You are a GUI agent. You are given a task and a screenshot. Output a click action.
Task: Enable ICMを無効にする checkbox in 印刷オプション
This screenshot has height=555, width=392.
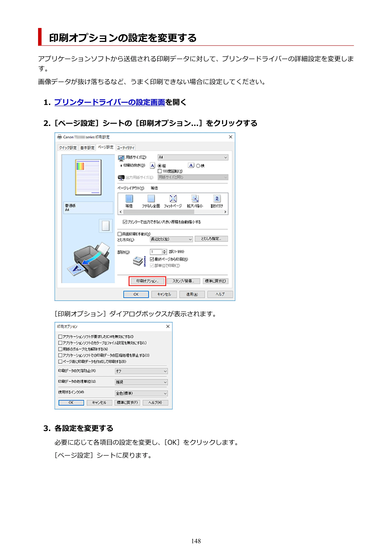coord(60,336)
